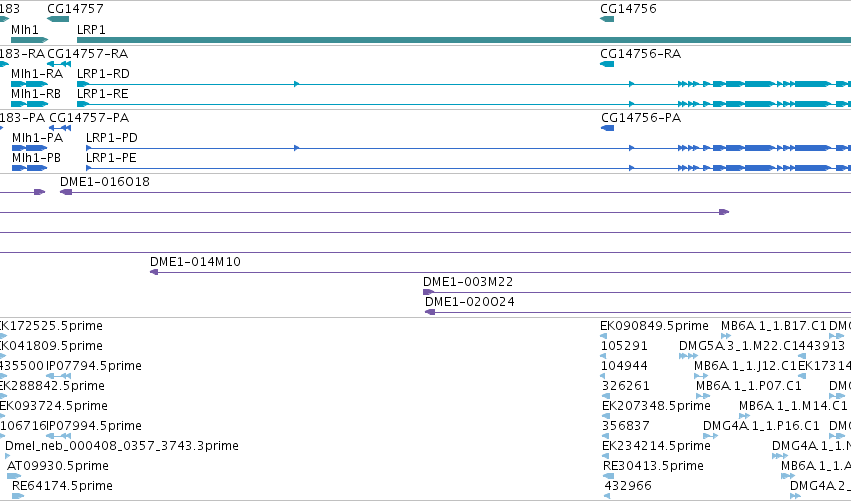
Task: Click the CG14756-PA CDS glyph
Action: click(607, 128)
